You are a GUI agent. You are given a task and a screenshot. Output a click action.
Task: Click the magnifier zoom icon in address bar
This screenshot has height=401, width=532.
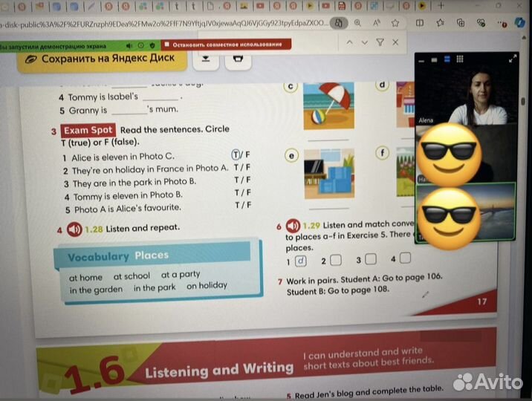click(358, 24)
